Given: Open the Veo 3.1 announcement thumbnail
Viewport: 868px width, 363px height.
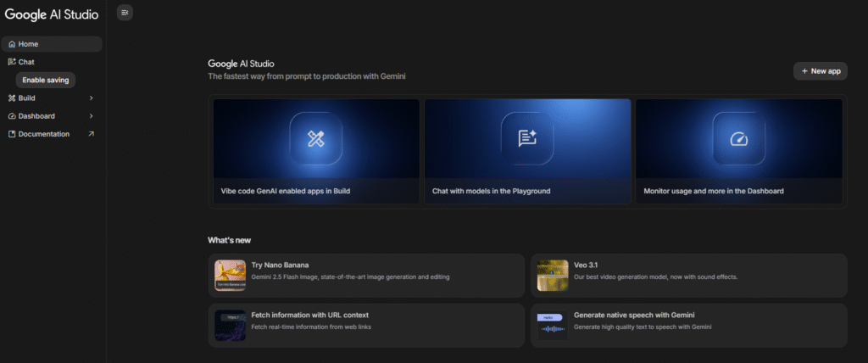Looking at the screenshot, I should [x=553, y=276].
